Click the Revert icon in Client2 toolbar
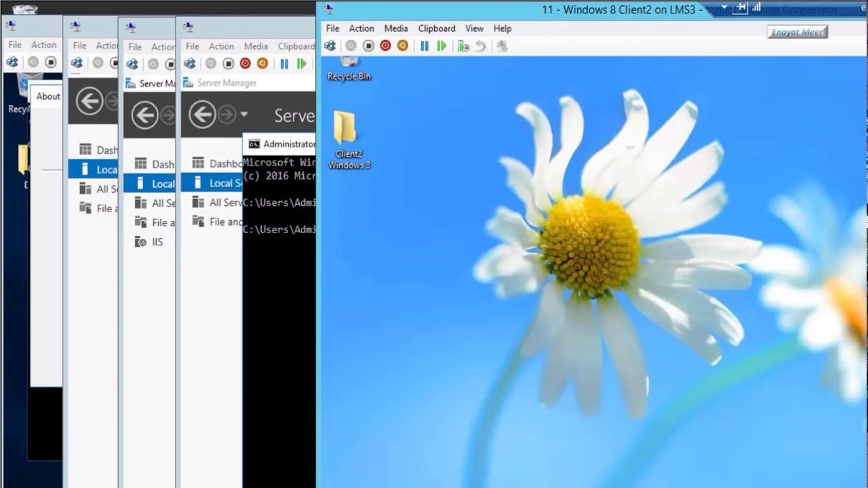 coord(480,46)
